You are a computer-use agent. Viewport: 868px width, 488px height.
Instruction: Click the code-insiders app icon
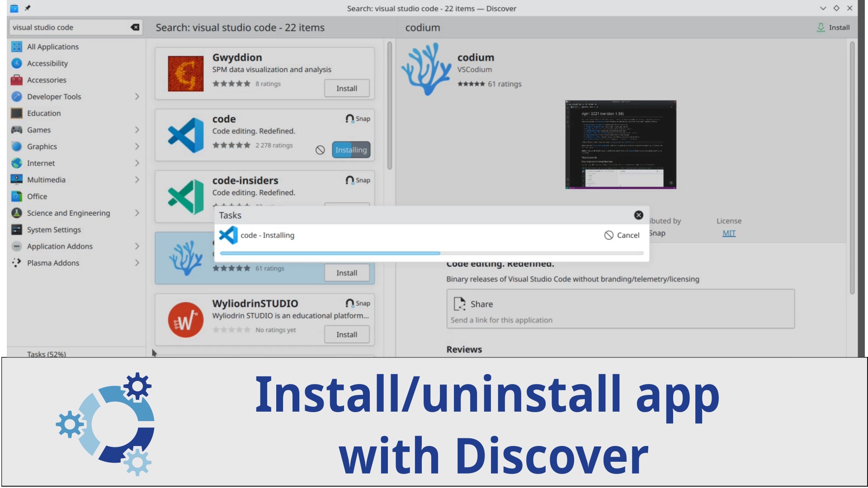click(x=185, y=197)
